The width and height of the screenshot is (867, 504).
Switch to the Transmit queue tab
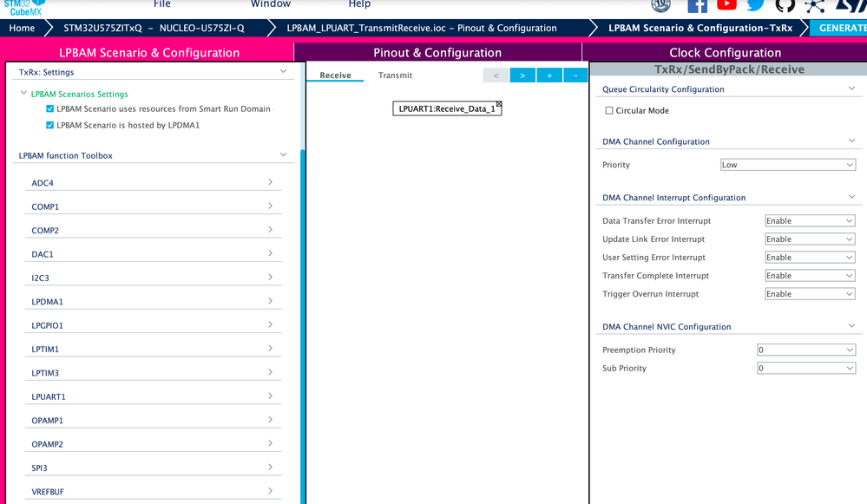click(x=395, y=75)
